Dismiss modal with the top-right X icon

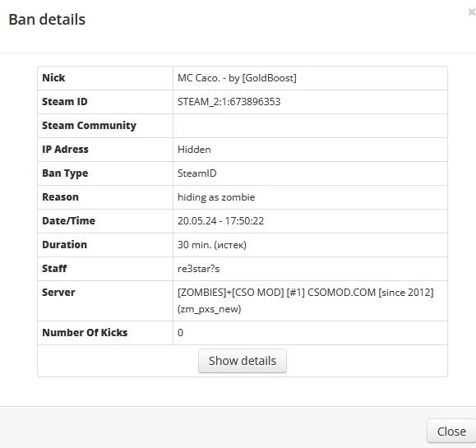[472, 12]
